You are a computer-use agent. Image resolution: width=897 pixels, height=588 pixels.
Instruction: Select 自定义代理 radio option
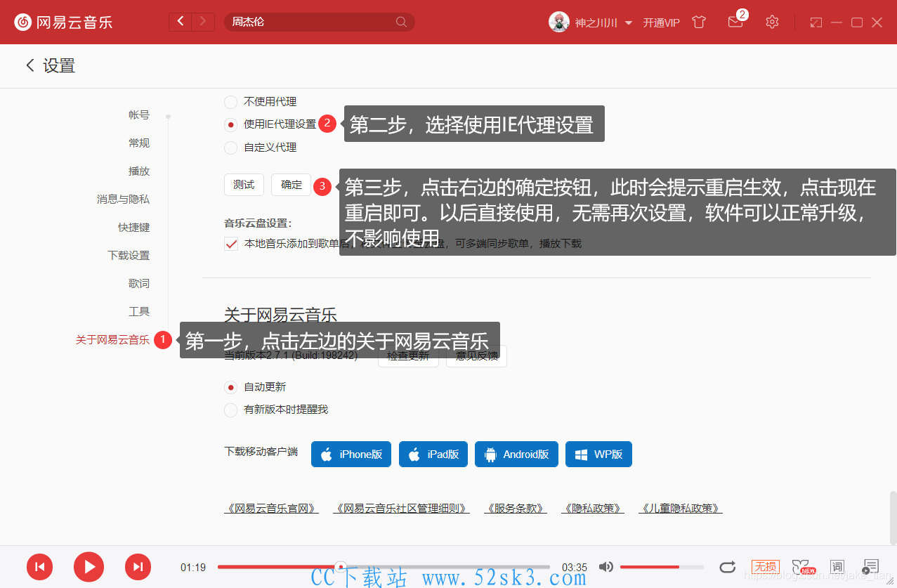[230, 148]
